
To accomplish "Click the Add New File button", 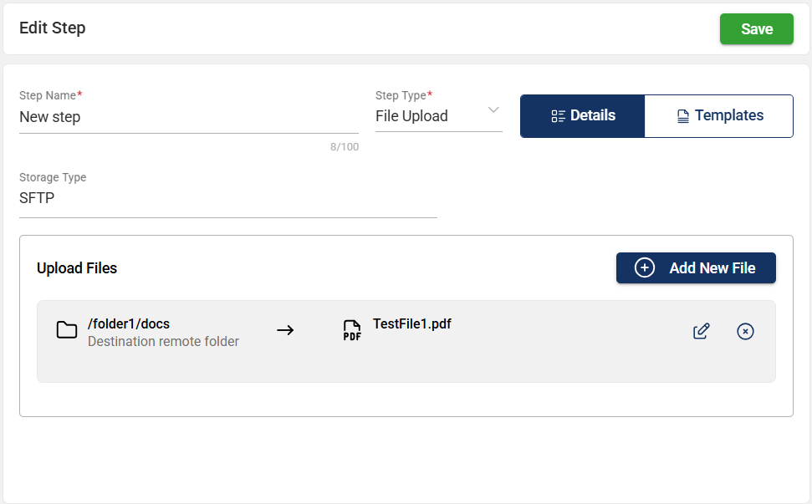I will pyautogui.click(x=696, y=267).
